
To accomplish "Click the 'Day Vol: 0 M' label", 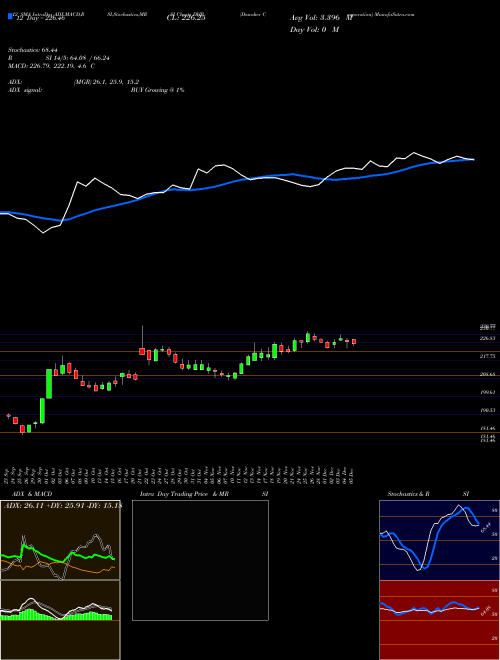I will coord(314,30).
